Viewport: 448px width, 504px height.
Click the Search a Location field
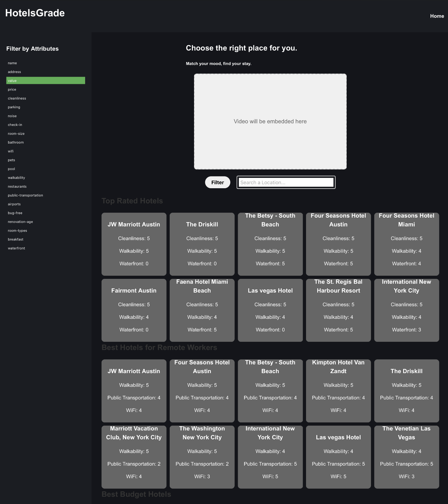(286, 182)
